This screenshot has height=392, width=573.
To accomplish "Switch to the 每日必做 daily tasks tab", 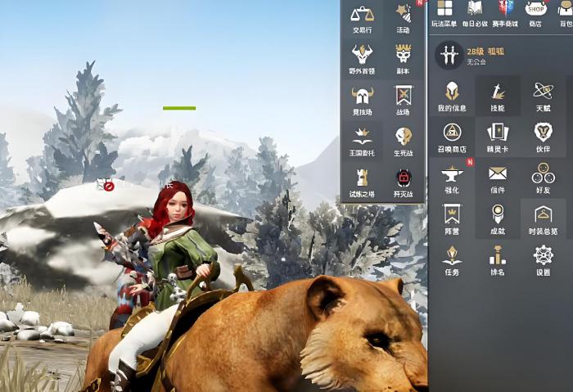I will (x=475, y=14).
